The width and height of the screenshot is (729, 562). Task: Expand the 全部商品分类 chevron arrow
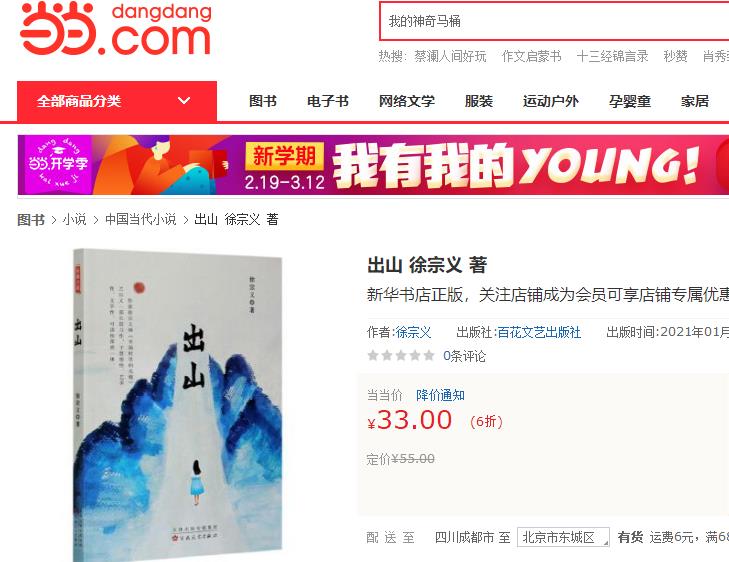click(x=184, y=100)
